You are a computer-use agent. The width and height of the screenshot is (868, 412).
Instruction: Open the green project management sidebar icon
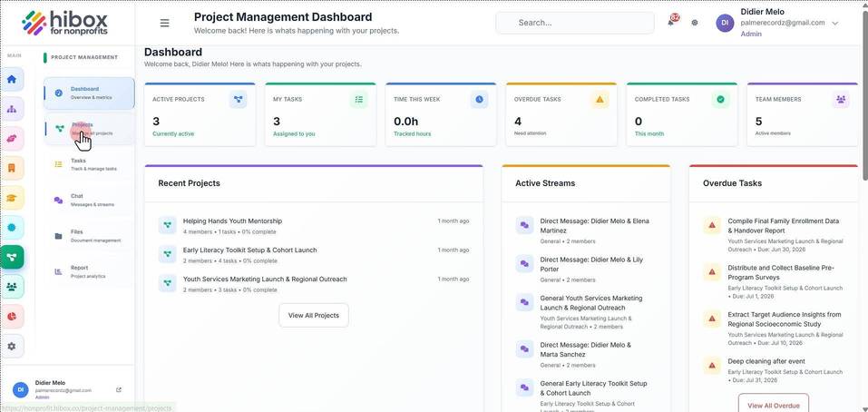point(12,258)
